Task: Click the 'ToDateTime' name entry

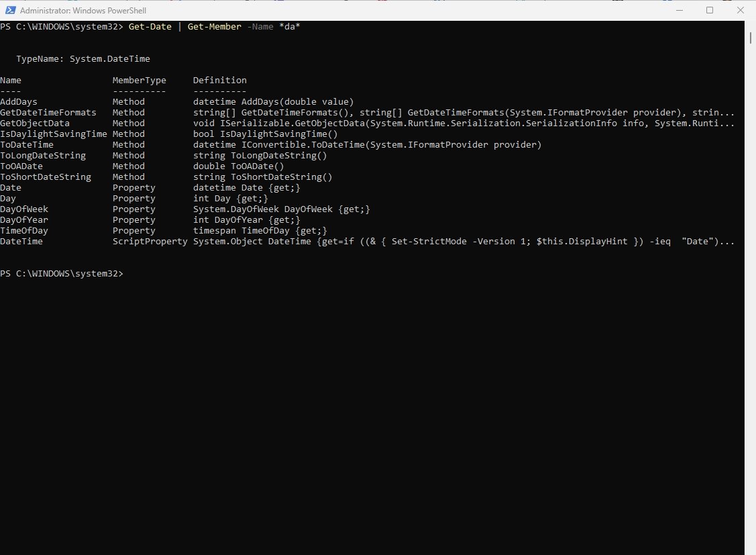Action: coord(27,145)
